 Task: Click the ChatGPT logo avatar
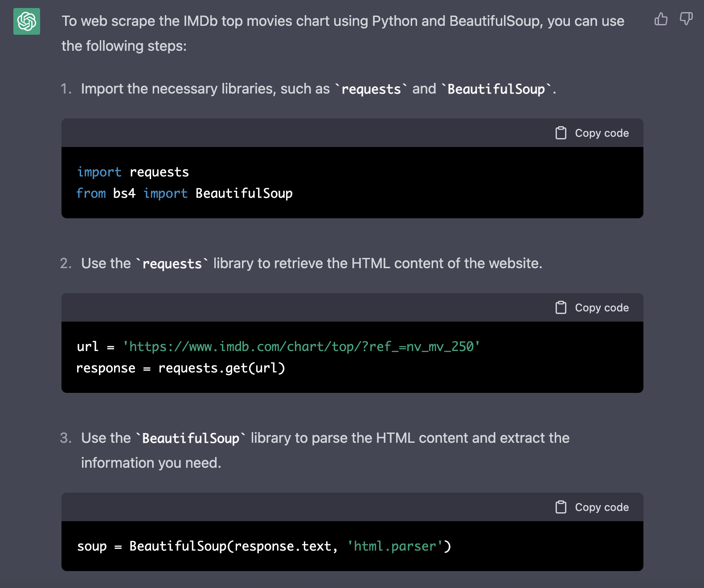click(27, 21)
